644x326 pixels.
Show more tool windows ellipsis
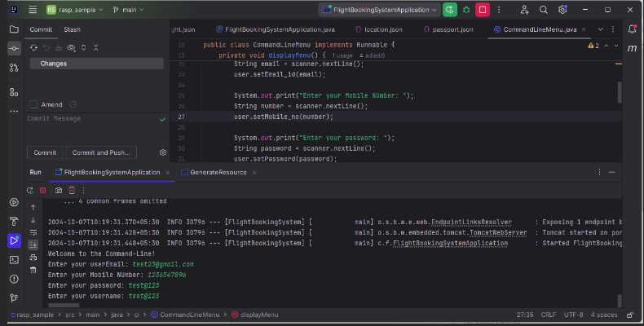click(x=14, y=112)
